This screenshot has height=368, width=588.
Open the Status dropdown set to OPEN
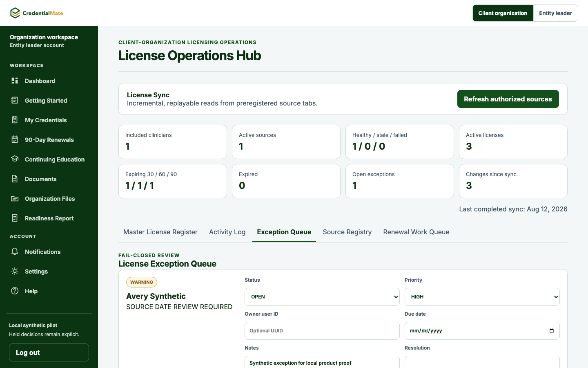click(322, 297)
